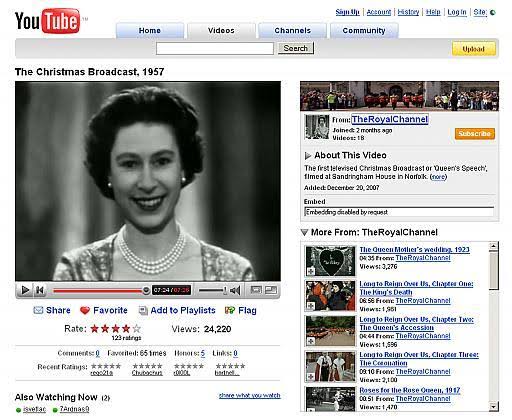Click the yellow Upload button
This screenshot has width=512, height=420.
pos(474,49)
